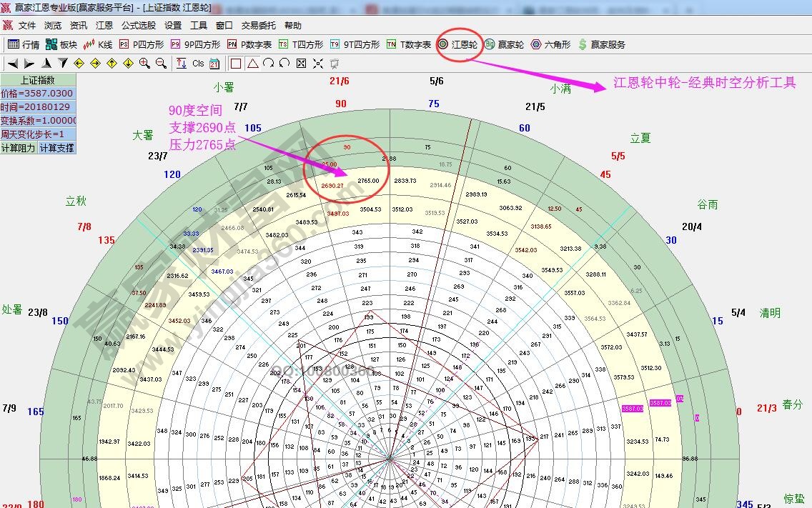The height and width of the screenshot is (508, 812).
Task: Toggle the crosshair marker mode
Action: tap(318, 63)
